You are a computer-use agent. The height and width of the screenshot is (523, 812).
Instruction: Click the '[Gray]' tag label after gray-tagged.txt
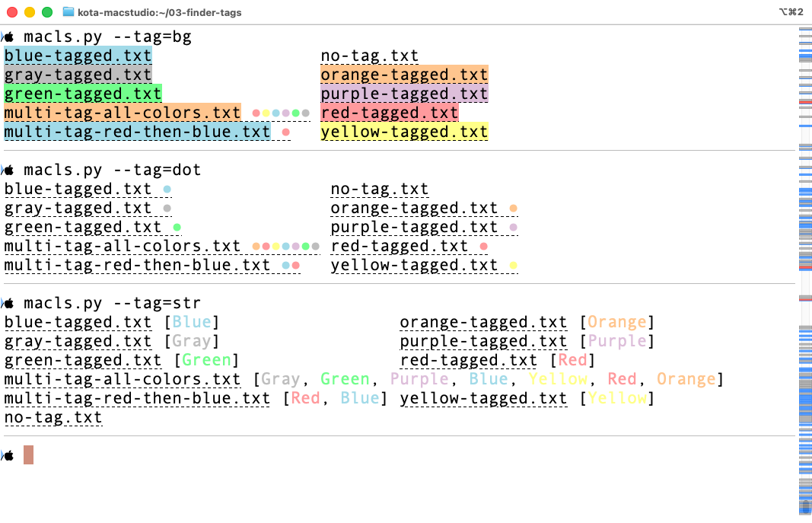pos(192,342)
